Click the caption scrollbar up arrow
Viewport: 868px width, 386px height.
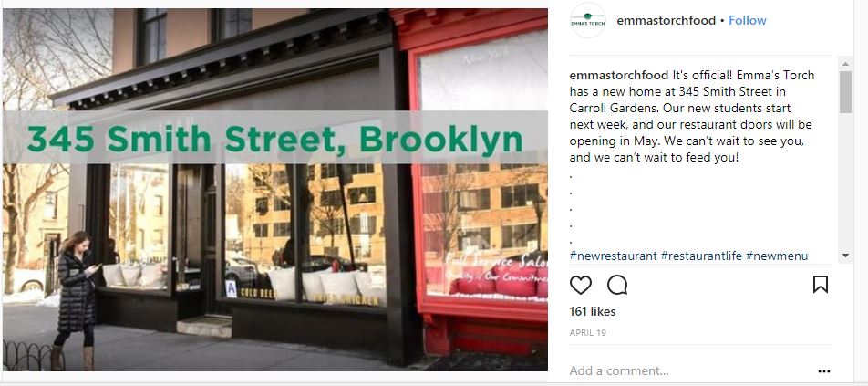tap(845, 64)
